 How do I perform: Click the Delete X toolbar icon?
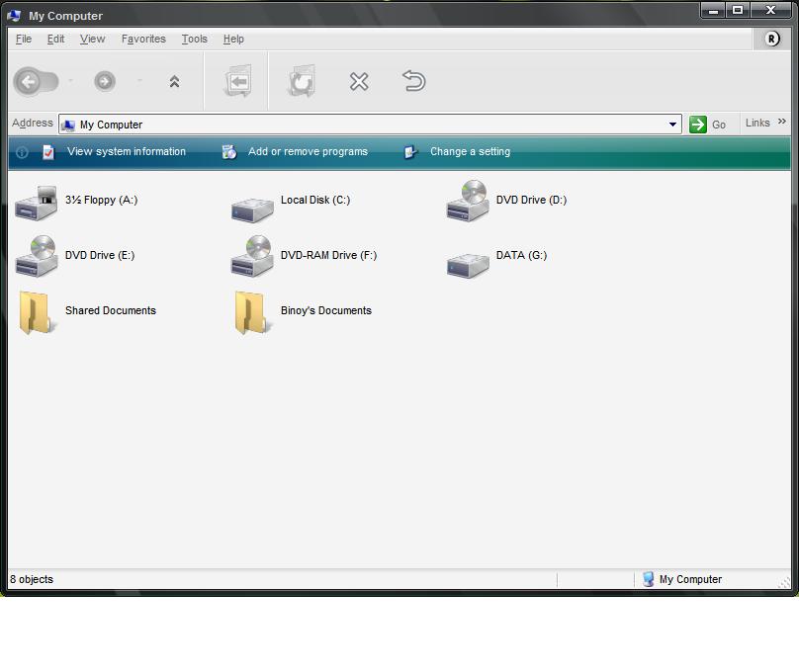(359, 82)
